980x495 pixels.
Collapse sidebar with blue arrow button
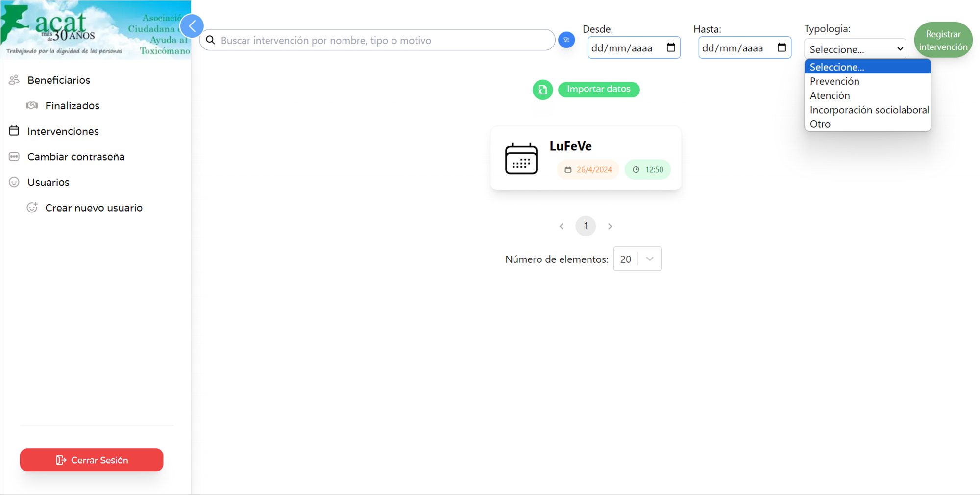coord(192,26)
